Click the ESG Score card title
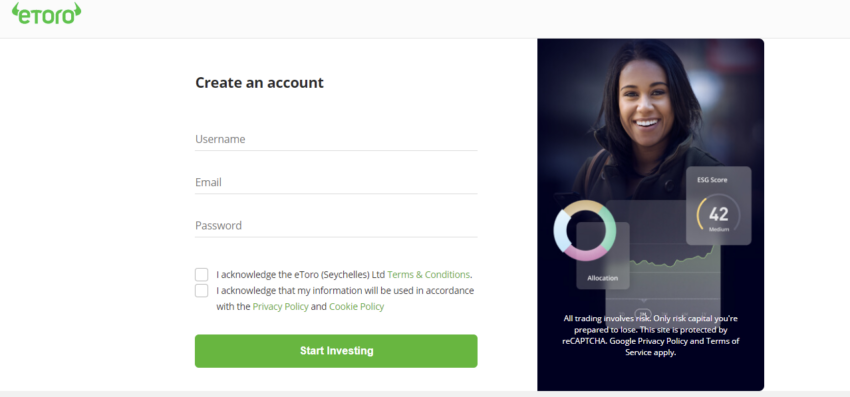The width and height of the screenshot is (850, 397). [x=712, y=180]
